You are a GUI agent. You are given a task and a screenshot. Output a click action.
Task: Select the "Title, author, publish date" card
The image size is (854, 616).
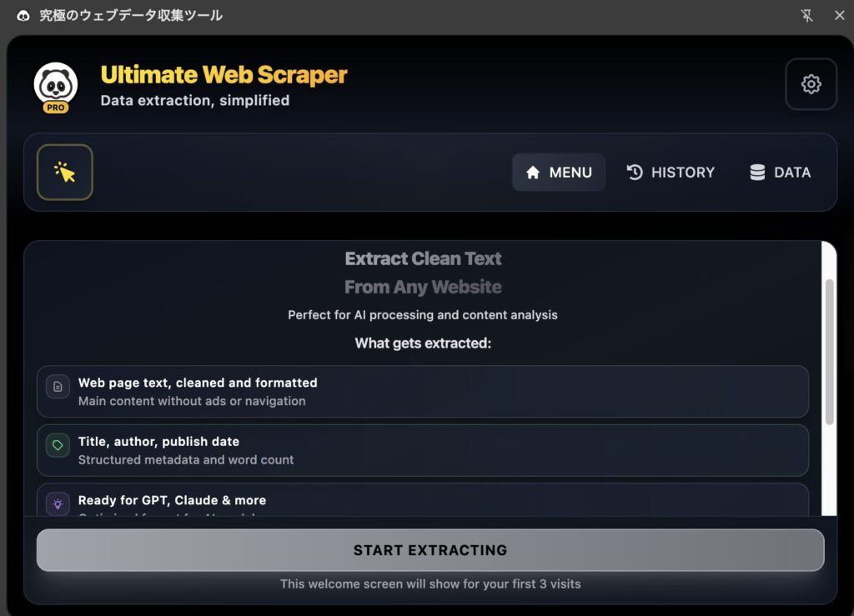pyautogui.click(x=422, y=450)
